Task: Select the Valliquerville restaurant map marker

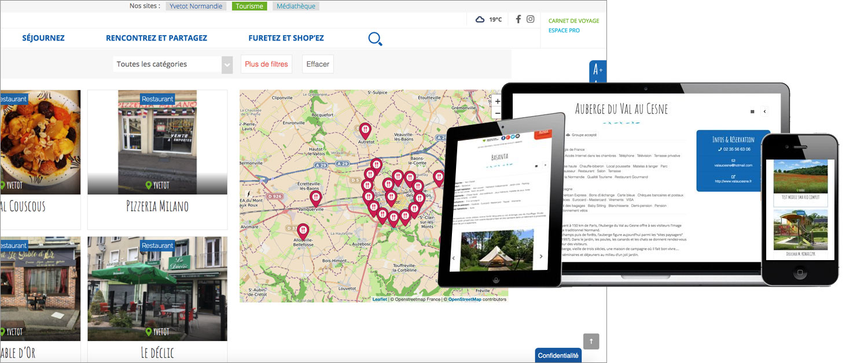Action: pyautogui.click(x=315, y=199)
